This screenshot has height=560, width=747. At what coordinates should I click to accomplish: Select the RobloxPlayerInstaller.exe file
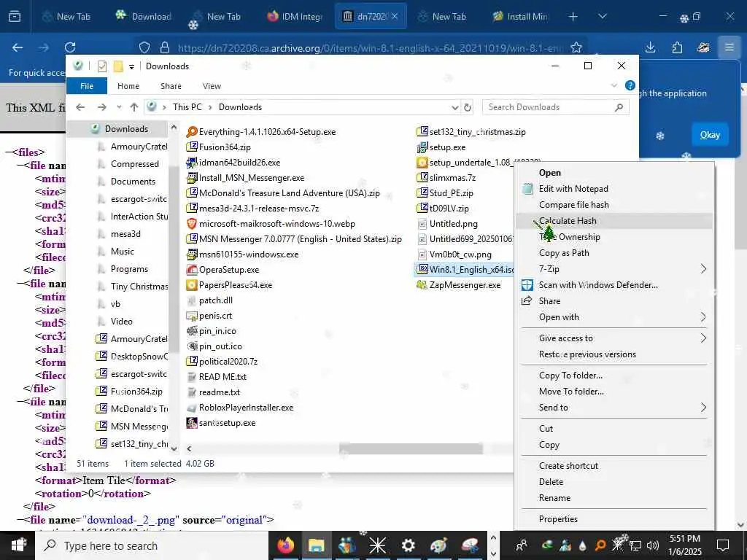[x=239, y=408]
